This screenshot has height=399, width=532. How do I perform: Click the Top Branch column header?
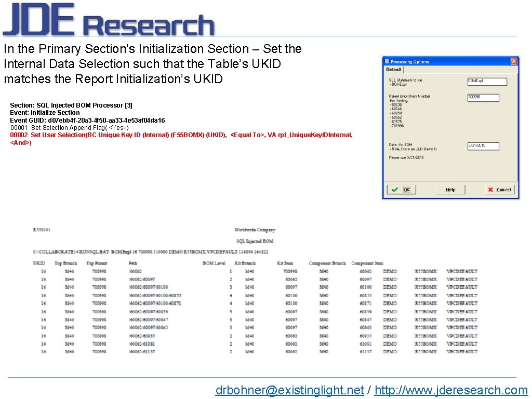pyautogui.click(x=66, y=263)
